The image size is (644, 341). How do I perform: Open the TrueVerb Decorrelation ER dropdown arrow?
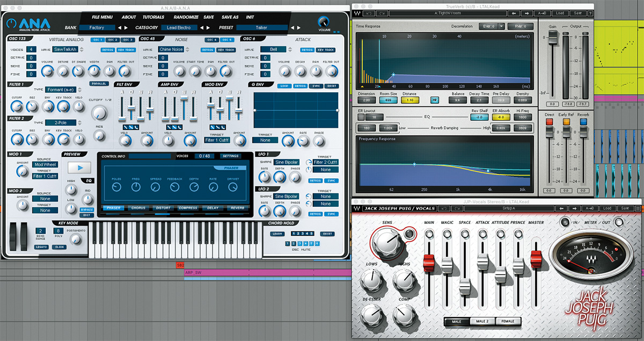coord(502,26)
